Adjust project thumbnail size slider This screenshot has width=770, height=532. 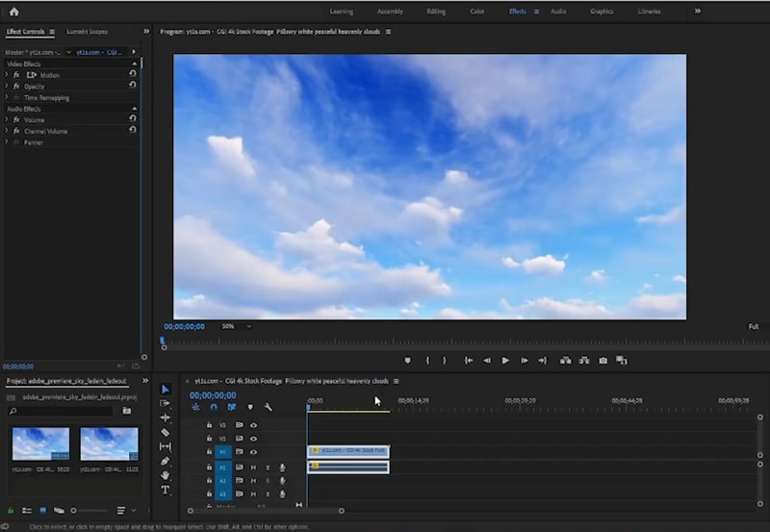coord(89,511)
